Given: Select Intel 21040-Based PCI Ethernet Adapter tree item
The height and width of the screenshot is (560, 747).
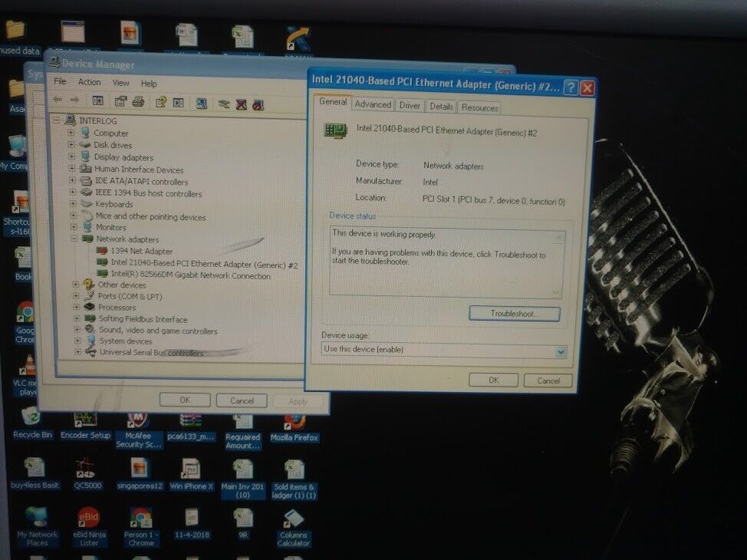Looking at the screenshot, I should [204, 264].
